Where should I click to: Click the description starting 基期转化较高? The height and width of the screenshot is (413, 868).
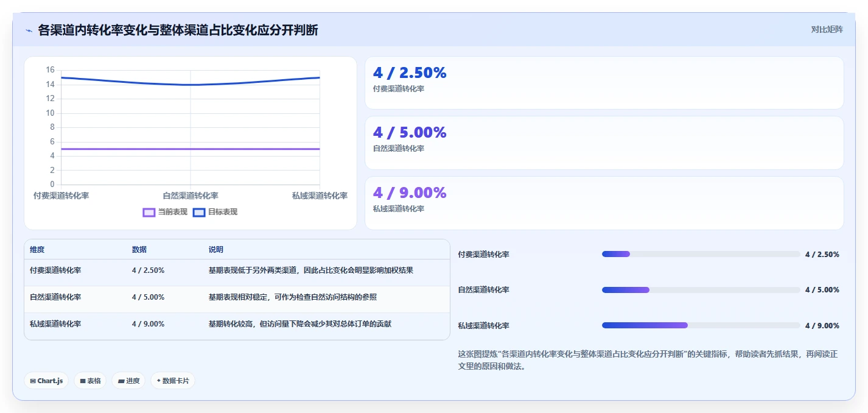click(299, 324)
